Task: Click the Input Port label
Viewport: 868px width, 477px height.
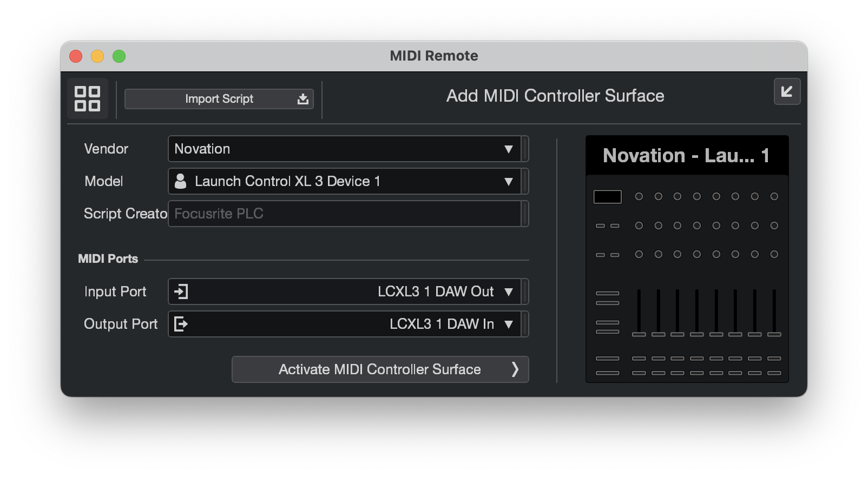Action: pos(115,291)
